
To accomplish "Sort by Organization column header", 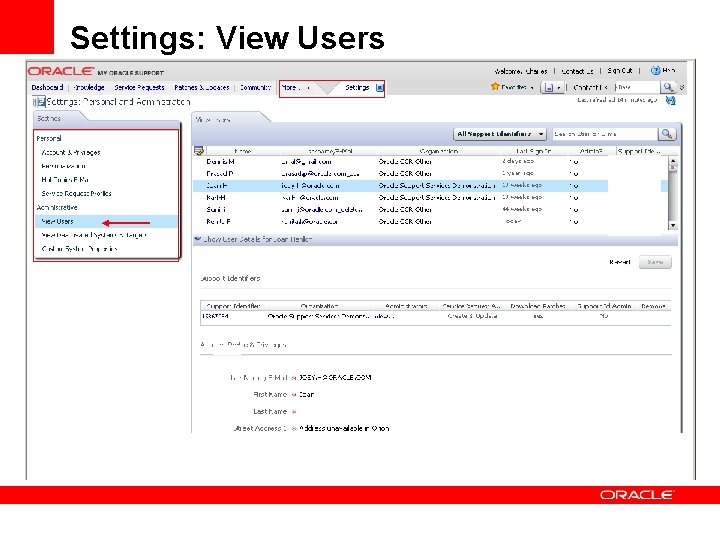I will pos(439,151).
